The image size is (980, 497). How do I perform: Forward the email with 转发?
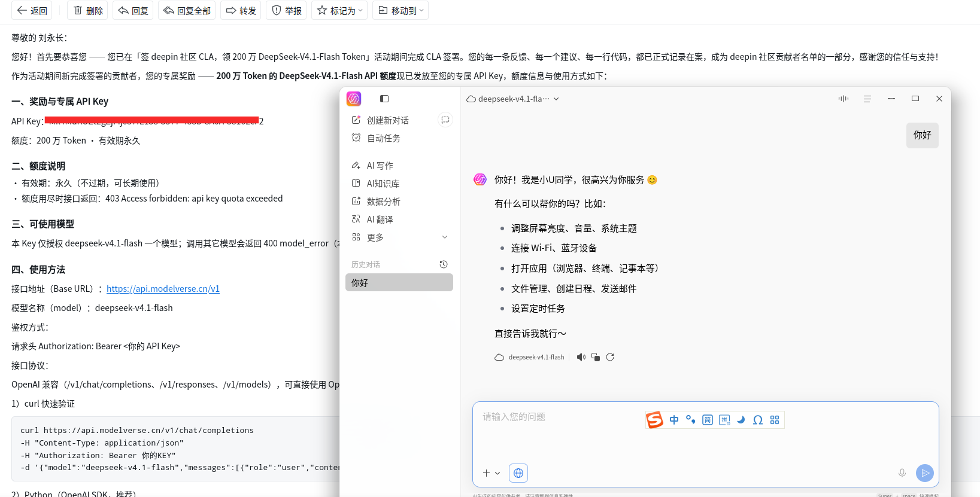coord(241,11)
